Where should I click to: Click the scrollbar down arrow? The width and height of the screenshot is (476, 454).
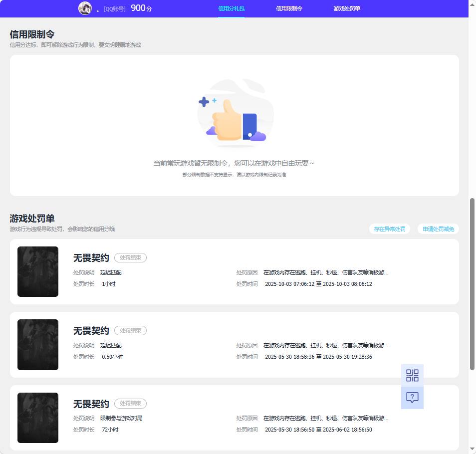coord(472,449)
